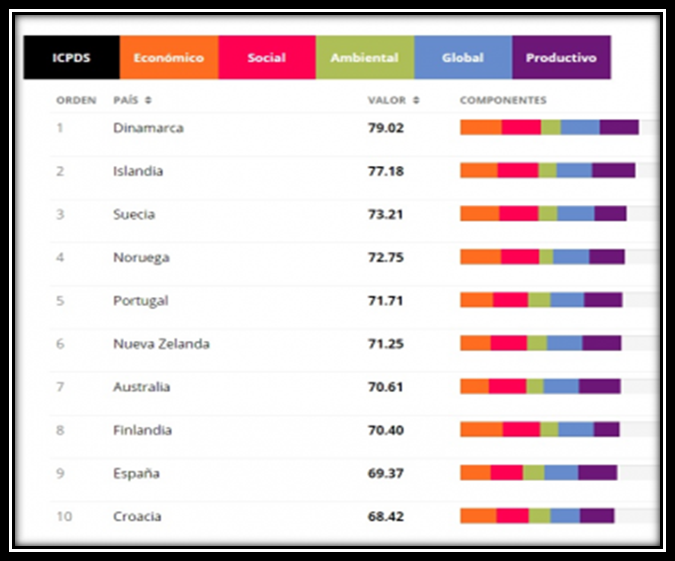Image resolution: width=675 pixels, height=561 pixels.
Task: Click the COMPONENTES column header
Action: 502,101
